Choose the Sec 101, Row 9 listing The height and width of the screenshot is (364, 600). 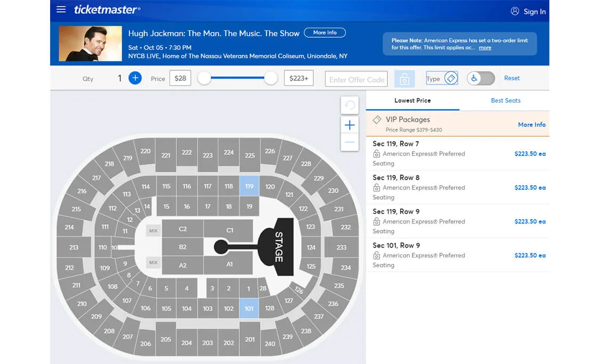[457, 255]
